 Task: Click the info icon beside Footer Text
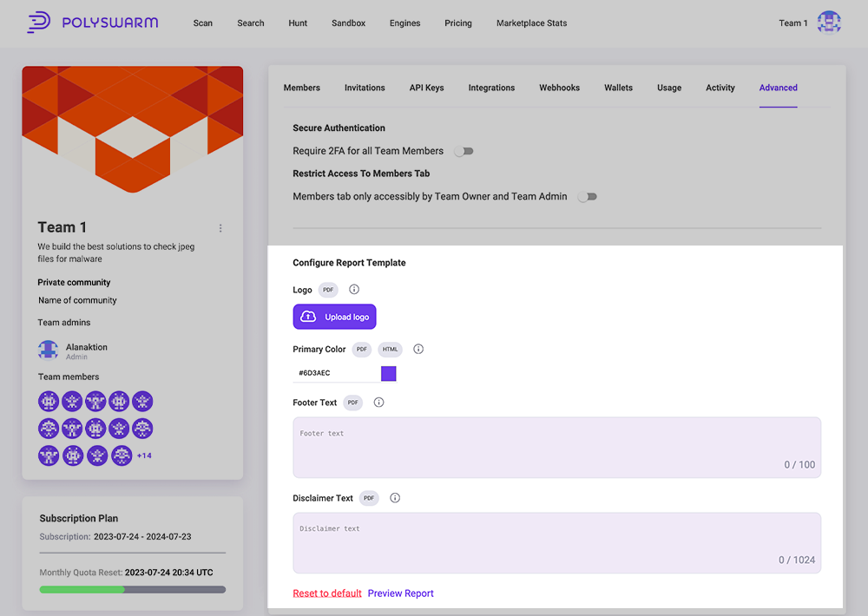point(378,403)
